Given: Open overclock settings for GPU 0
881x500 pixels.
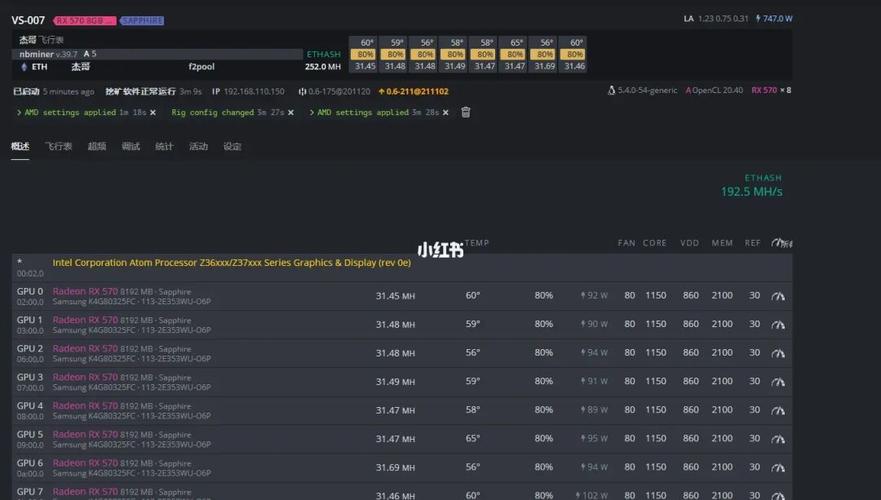Looking at the screenshot, I should 778,296.
